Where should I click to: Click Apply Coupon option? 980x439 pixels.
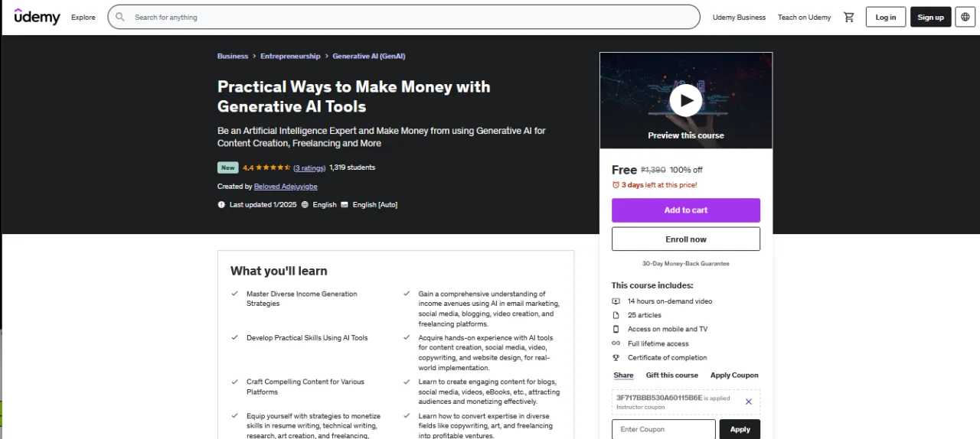coord(734,376)
